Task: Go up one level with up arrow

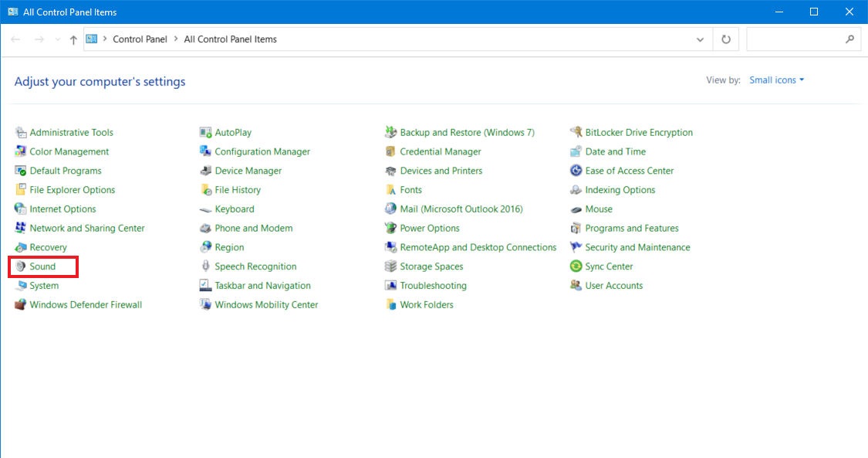Action: click(x=73, y=39)
